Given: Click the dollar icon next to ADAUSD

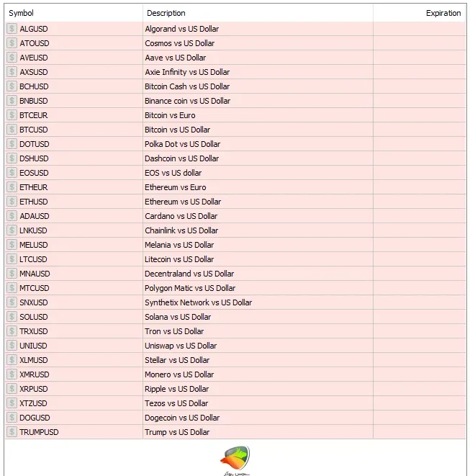Looking at the screenshot, I should tap(12, 216).
